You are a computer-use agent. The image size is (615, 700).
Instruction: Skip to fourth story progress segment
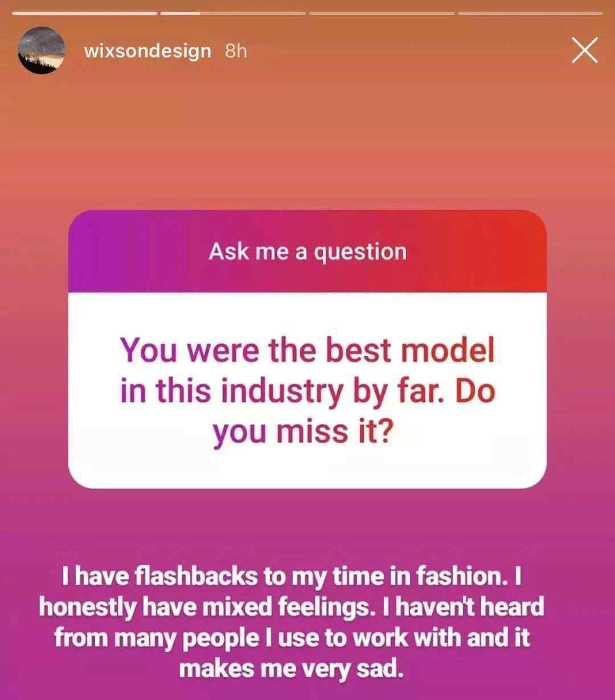click(530, 13)
